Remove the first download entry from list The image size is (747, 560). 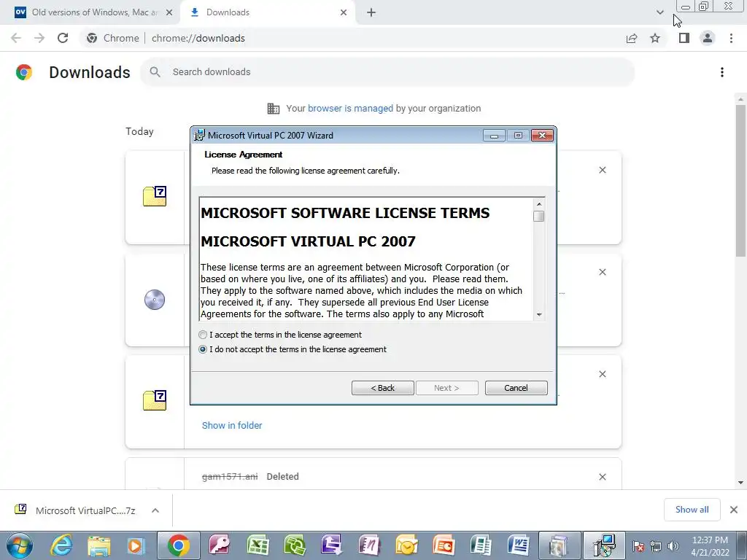[602, 170]
